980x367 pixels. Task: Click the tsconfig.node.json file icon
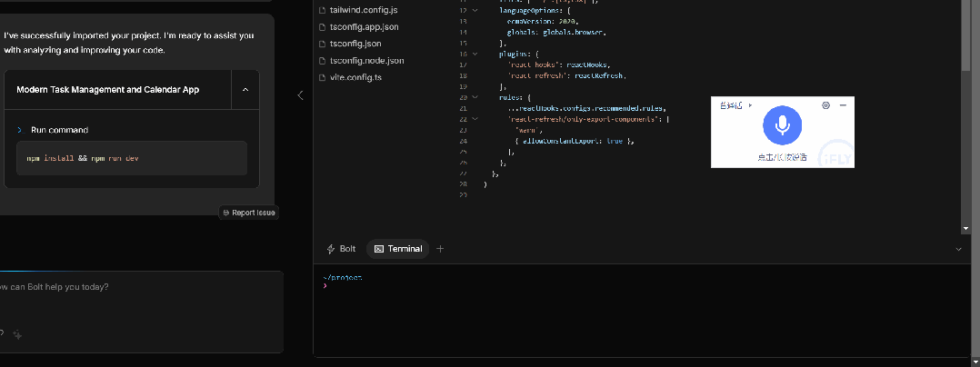[x=323, y=61]
